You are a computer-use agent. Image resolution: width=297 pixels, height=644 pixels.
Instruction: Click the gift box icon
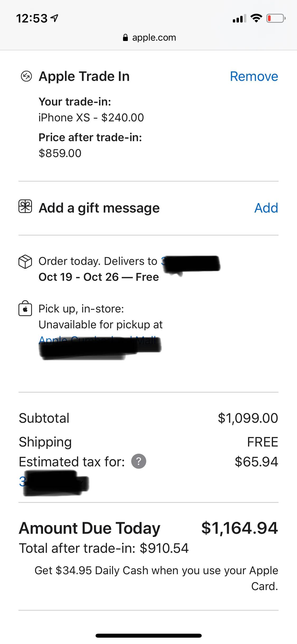click(25, 206)
